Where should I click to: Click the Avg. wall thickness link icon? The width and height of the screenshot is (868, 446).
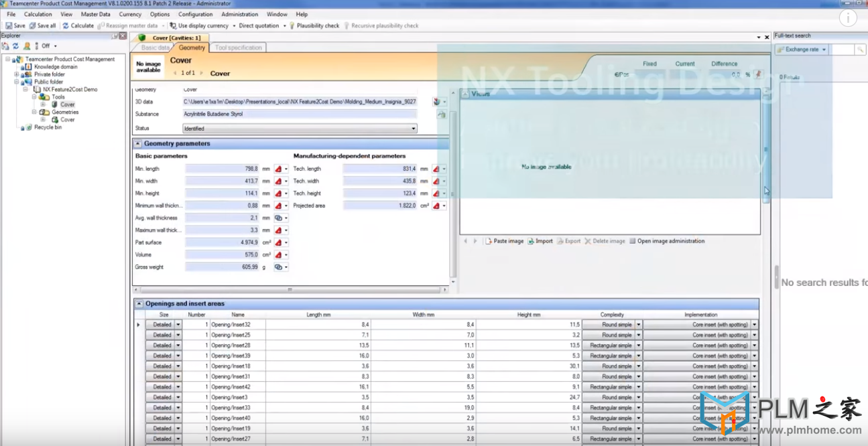click(x=278, y=218)
